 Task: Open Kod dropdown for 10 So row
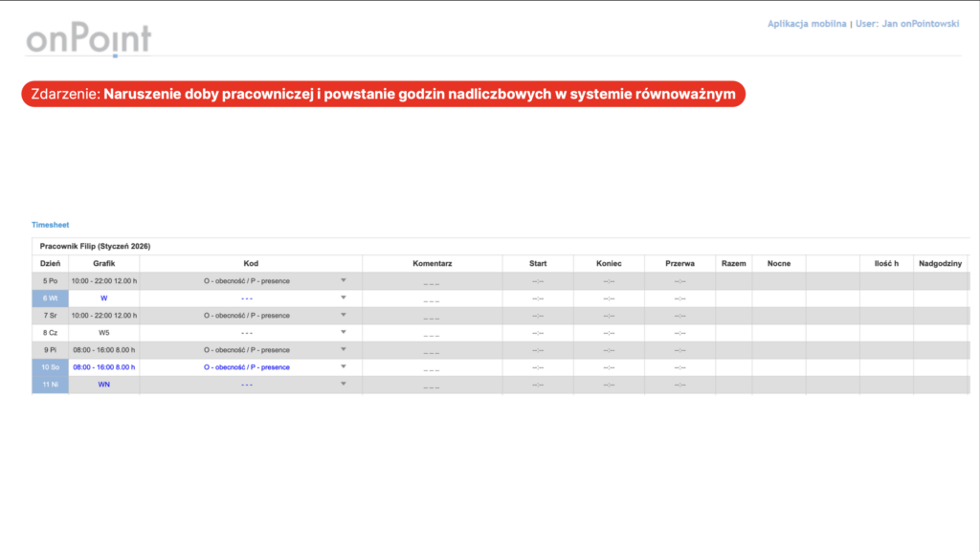pyautogui.click(x=344, y=366)
